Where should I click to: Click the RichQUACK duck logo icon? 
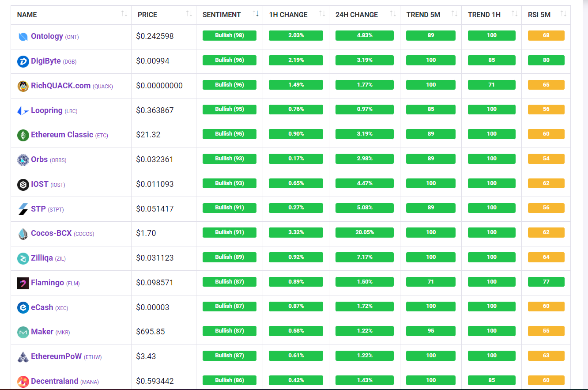click(x=23, y=86)
